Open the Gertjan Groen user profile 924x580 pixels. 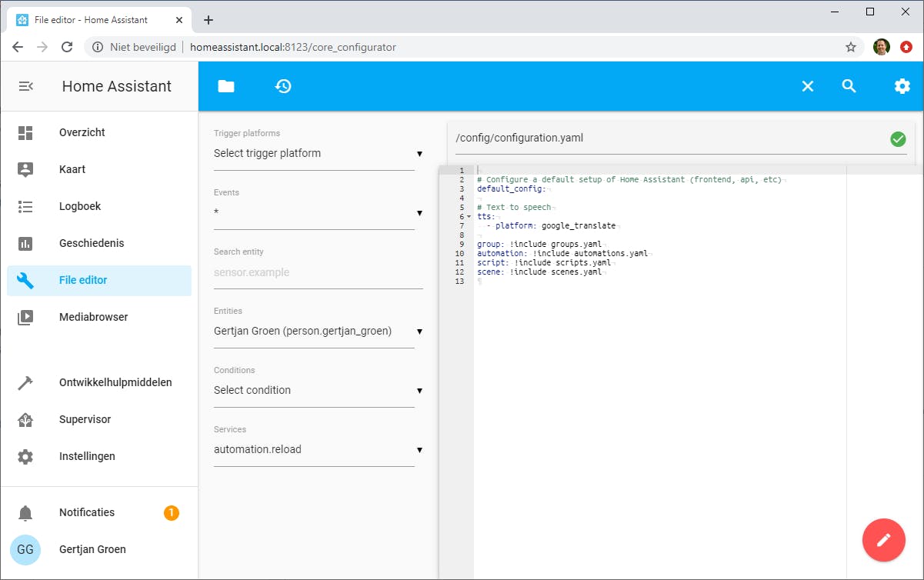click(x=92, y=549)
